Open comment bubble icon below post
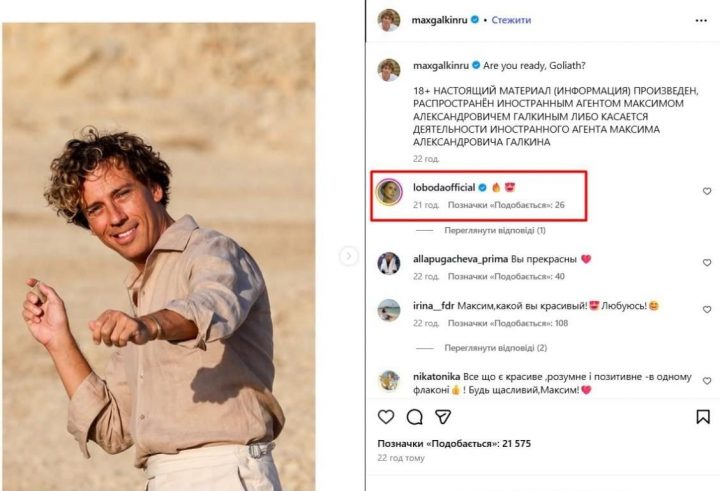This screenshot has width=720, height=491. click(x=414, y=416)
